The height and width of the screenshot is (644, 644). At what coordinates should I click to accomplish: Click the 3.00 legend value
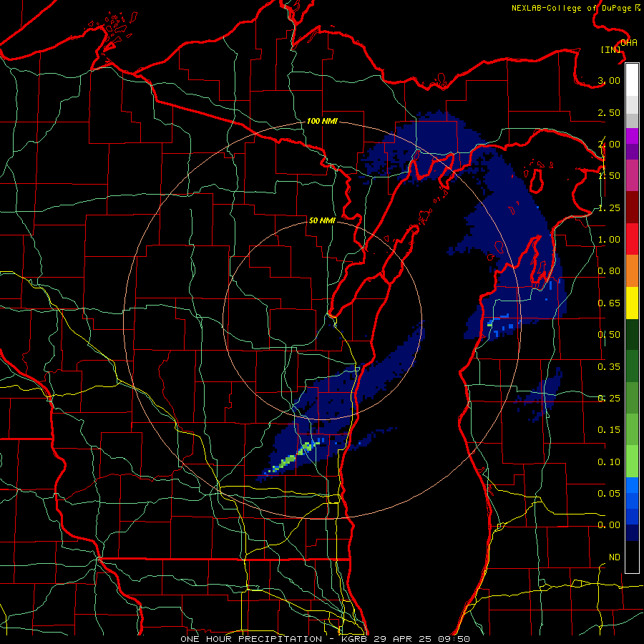[x=609, y=80]
